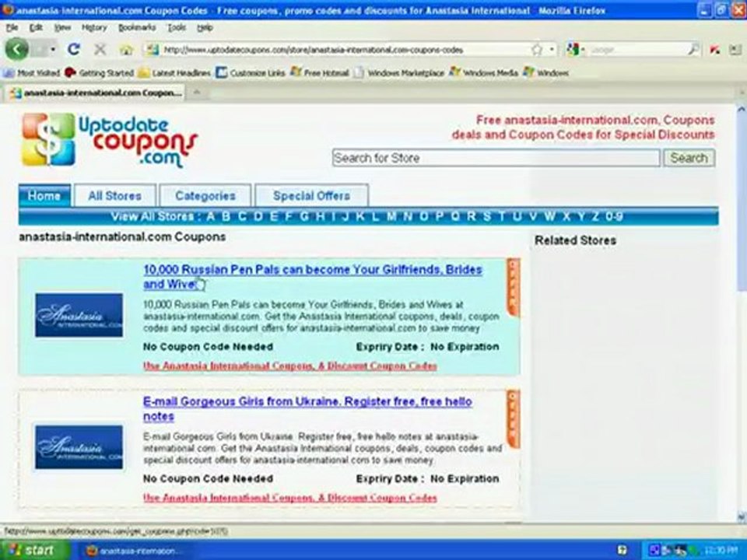Open the Most Visited bookmark folder
This screenshot has height=560, width=747.
(31, 73)
